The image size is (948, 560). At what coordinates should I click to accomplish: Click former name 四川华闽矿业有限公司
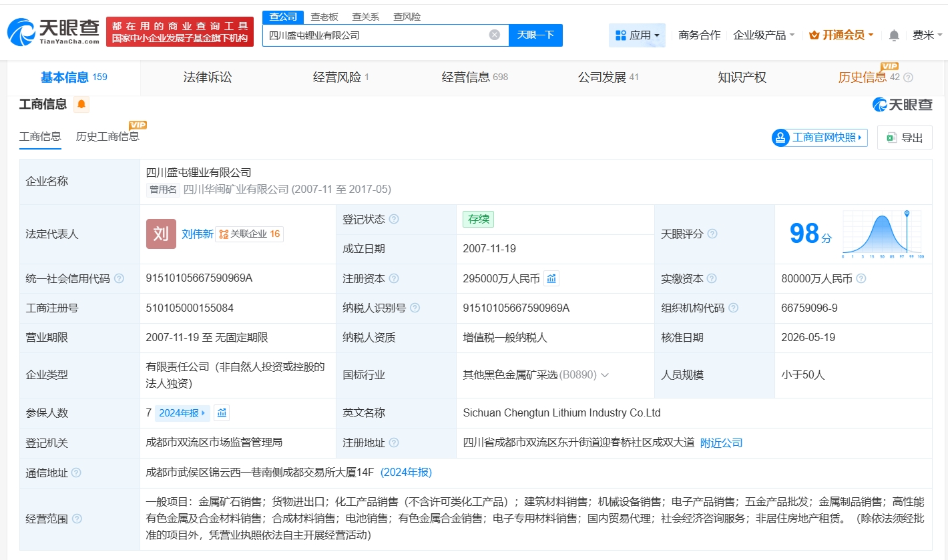pos(236,190)
